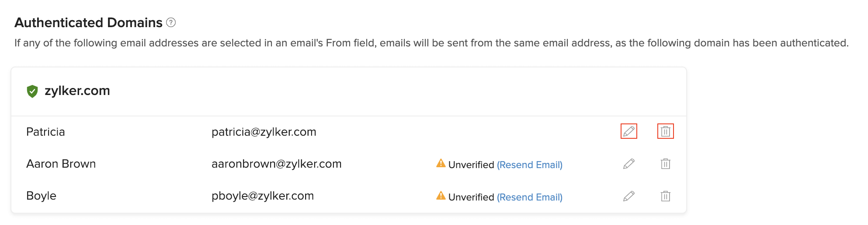Click the aaronbrown@zylker.com address
The height and width of the screenshot is (225, 868).
pyautogui.click(x=276, y=164)
